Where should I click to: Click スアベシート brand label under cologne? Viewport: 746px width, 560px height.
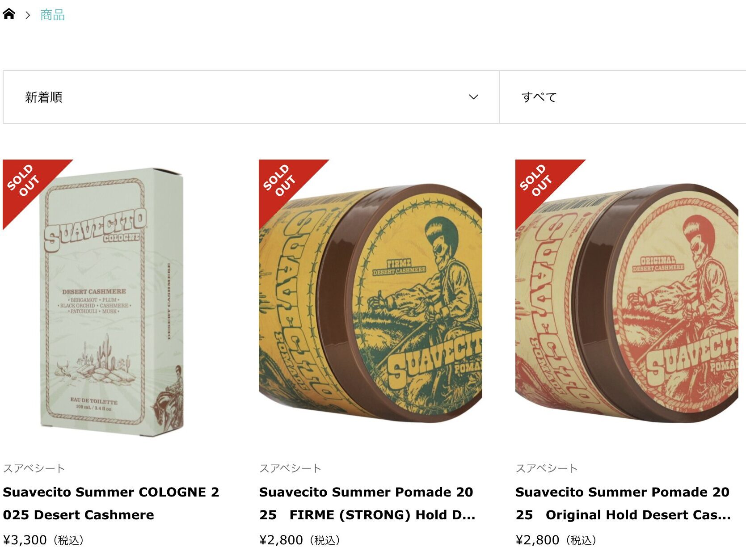click(x=34, y=468)
